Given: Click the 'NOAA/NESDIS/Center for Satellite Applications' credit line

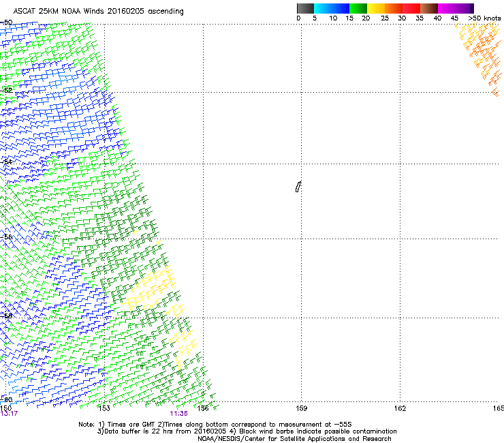Looking at the screenshot, I should 294,439.
